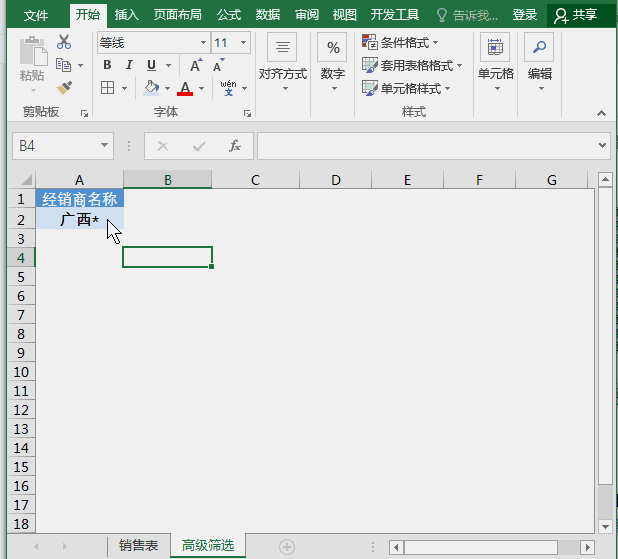Click the Name Box showing B4
Image resolution: width=618 pixels, height=559 pixels.
(55, 146)
